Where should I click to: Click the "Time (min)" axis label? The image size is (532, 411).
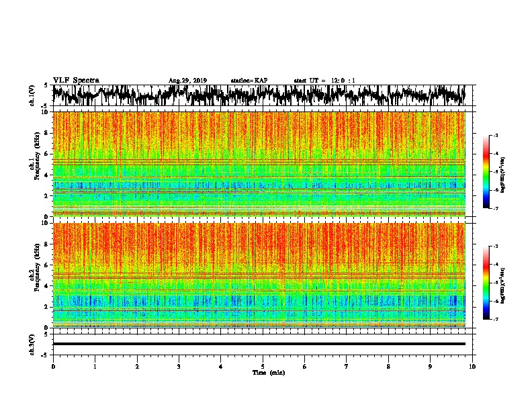click(269, 373)
